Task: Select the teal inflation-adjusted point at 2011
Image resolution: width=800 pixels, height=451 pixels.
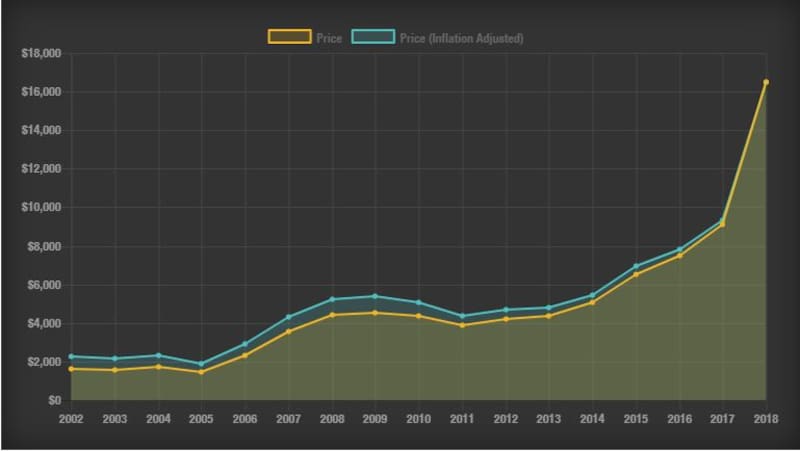Action: [462, 316]
